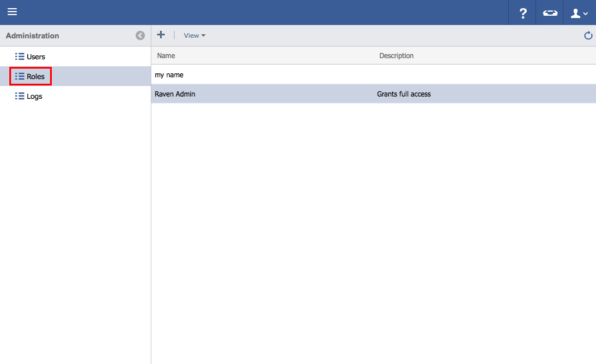596x364 pixels.
Task: Click the phone support icon
Action: coord(549,13)
